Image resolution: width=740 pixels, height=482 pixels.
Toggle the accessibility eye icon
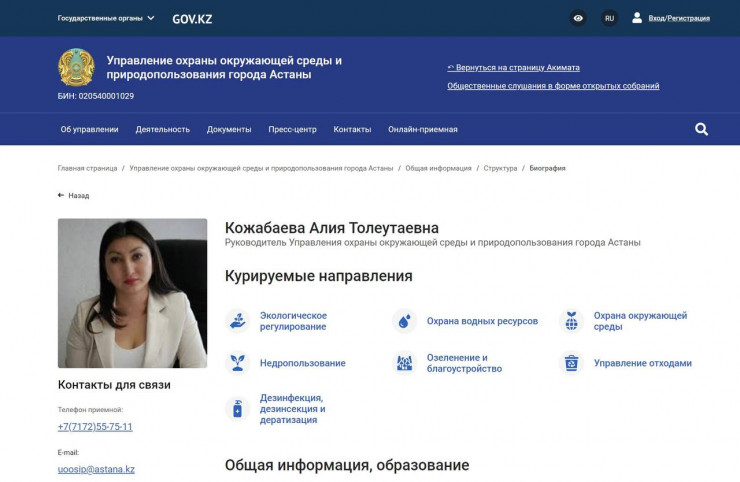point(578,18)
